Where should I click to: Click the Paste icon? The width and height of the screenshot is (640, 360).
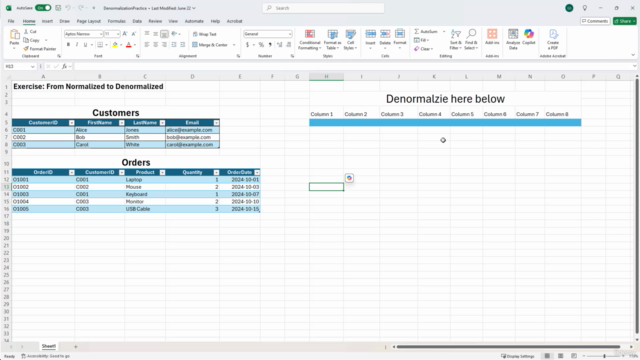coord(14,34)
